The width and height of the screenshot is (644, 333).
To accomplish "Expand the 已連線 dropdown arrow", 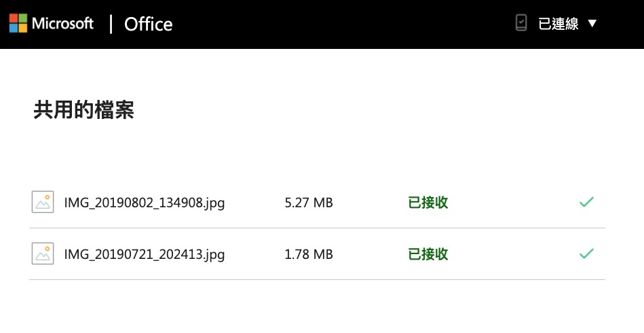I will click(592, 24).
